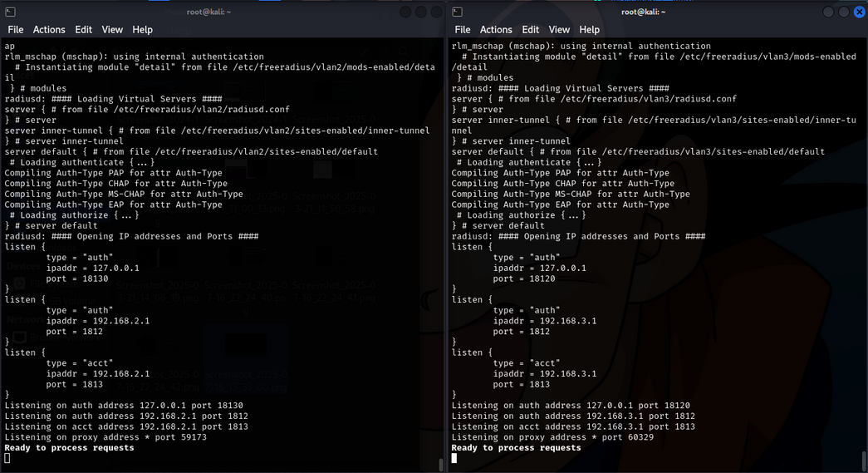
Task: Click the right terminal's title bar icon
Action: click(x=457, y=12)
